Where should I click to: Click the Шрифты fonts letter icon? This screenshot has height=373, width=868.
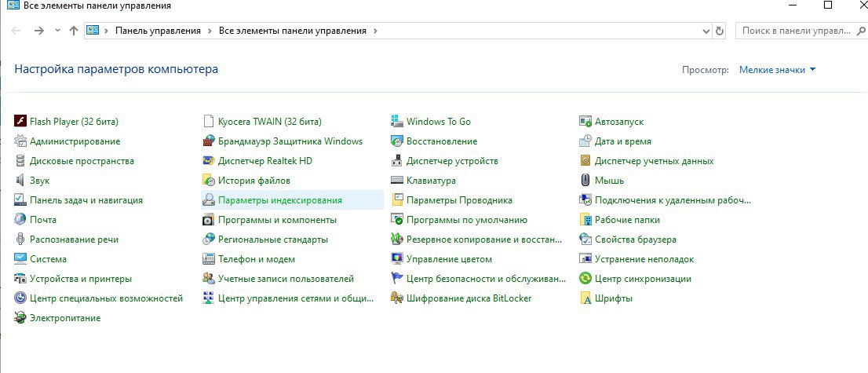tap(585, 298)
